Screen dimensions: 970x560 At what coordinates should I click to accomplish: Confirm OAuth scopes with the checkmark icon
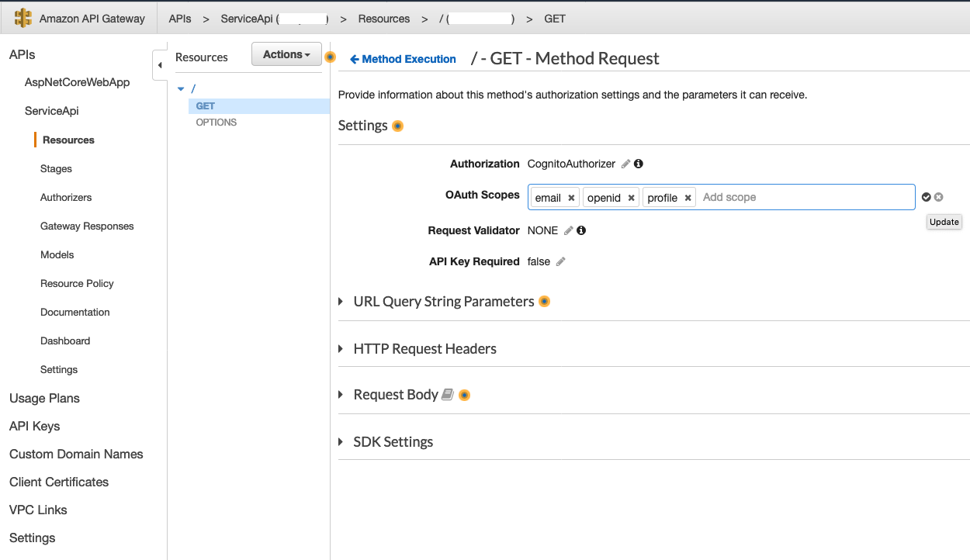[926, 197]
